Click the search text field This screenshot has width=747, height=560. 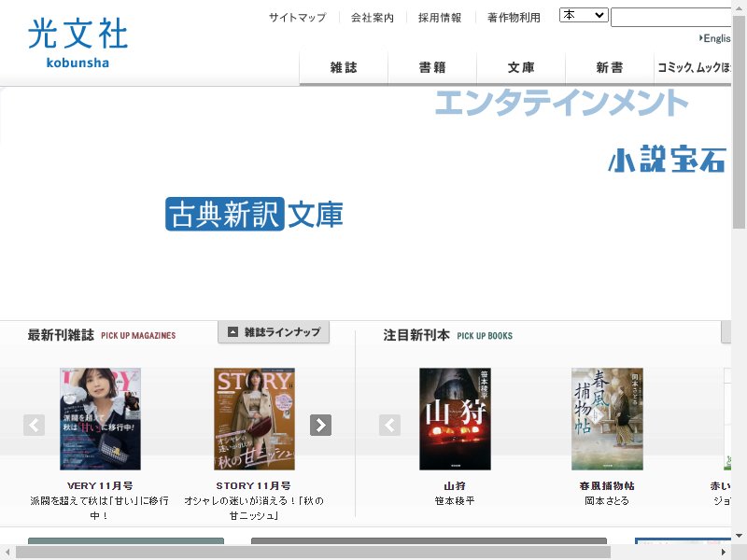click(x=670, y=18)
